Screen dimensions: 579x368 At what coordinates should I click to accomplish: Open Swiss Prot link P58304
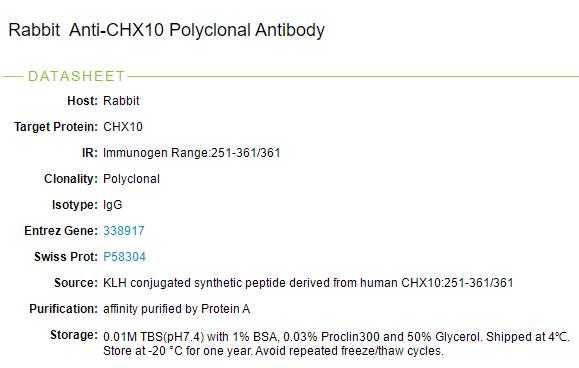coord(124,257)
